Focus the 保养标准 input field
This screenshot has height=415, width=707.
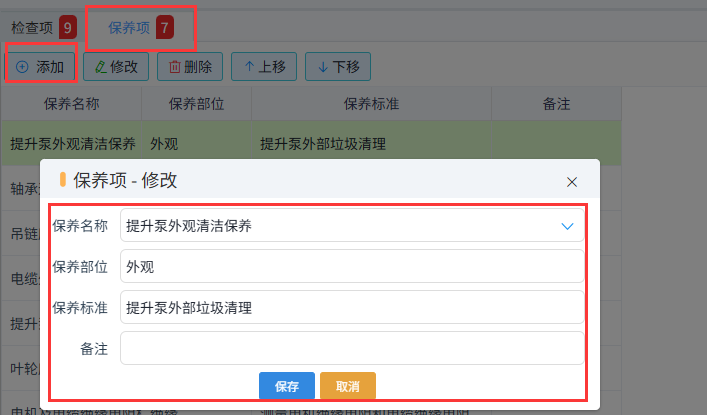[x=352, y=307]
